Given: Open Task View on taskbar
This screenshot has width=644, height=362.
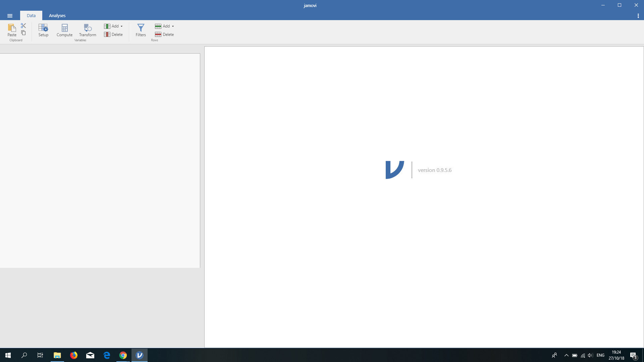Looking at the screenshot, I should click(x=40, y=355).
